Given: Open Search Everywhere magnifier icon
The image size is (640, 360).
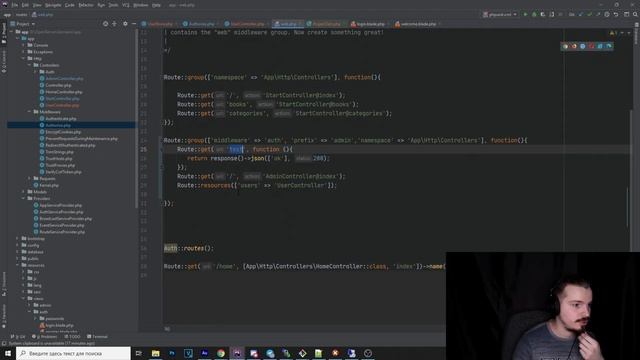Looking at the screenshot, I should tap(636, 14).
